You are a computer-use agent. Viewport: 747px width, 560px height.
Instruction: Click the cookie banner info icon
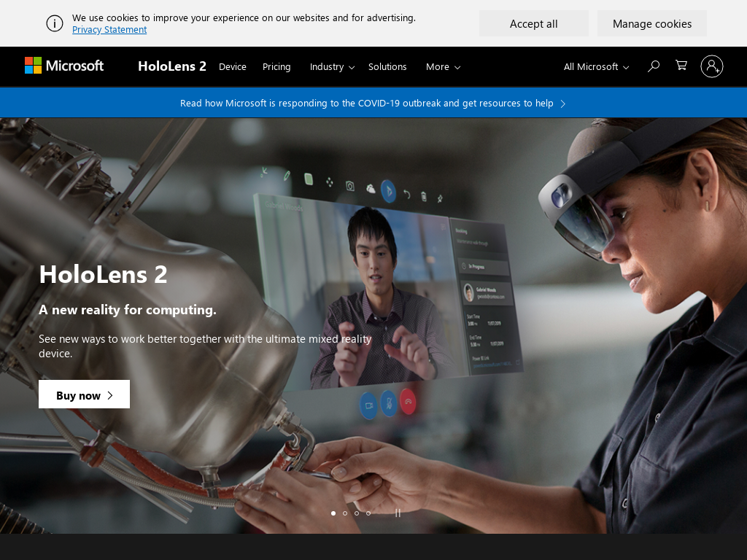coord(54,23)
